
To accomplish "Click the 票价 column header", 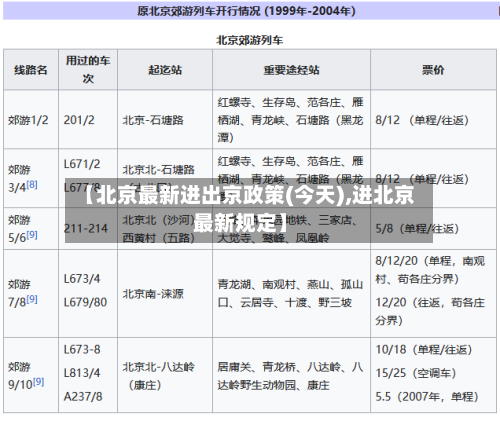I will click(433, 70).
